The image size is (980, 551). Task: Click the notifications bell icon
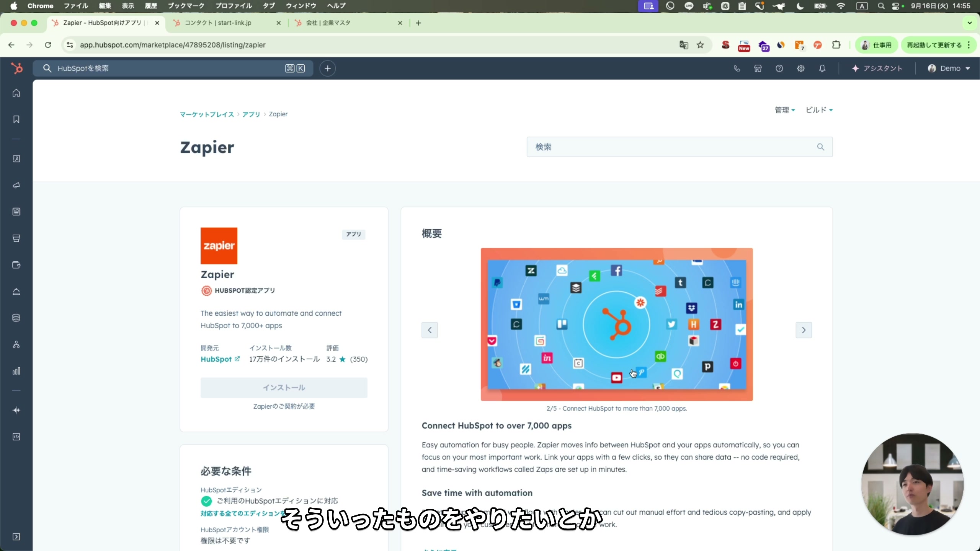[822, 68]
